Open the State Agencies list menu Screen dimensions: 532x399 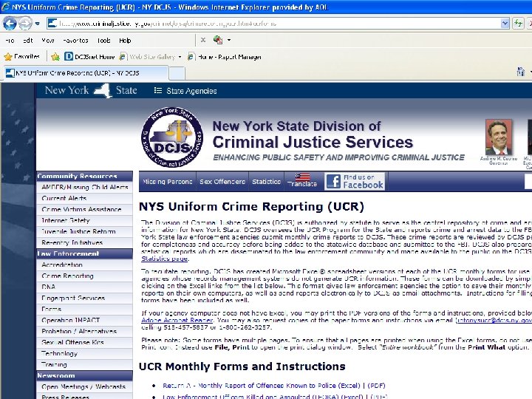coord(185,91)
